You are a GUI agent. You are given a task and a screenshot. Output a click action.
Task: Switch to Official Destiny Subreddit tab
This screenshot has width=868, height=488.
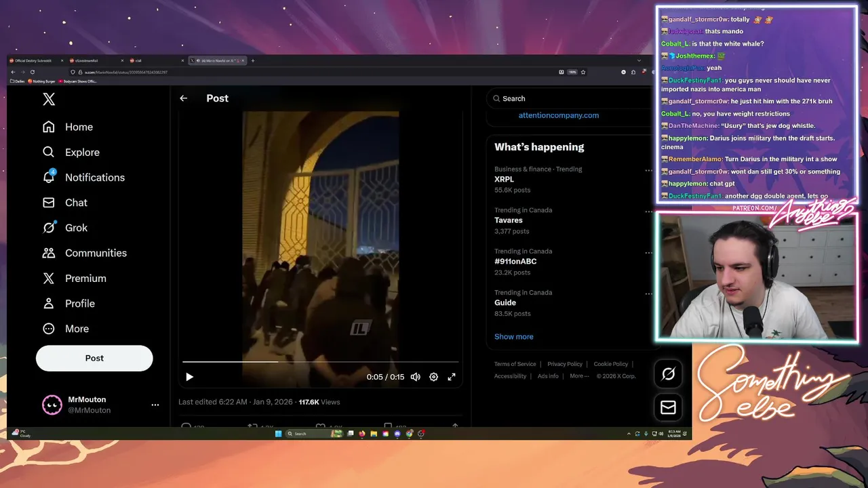(34, 60)
